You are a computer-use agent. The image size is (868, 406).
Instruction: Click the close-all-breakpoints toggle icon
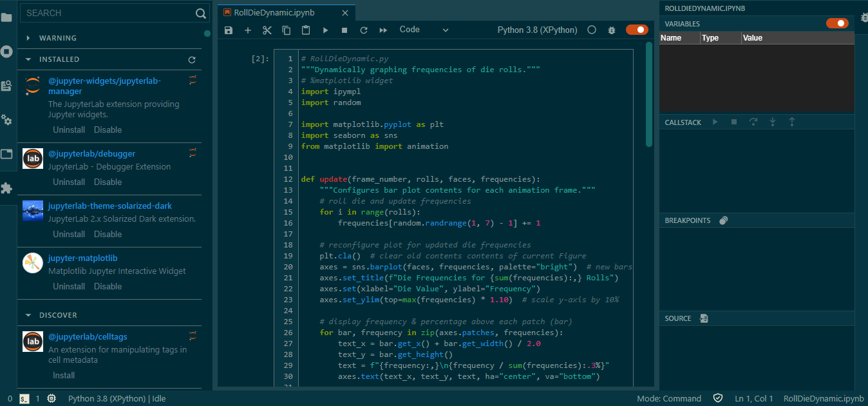(x=723, y=220)
